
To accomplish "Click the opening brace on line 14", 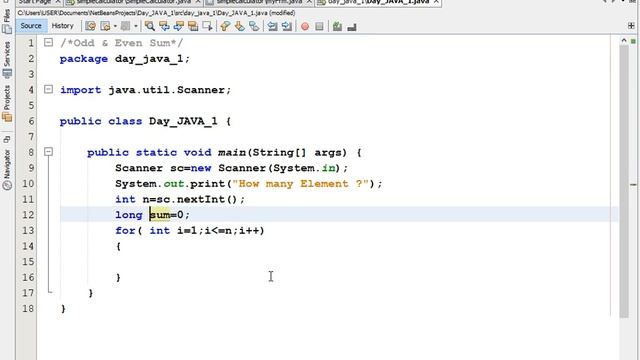I will pyautogui.click(x=118, y=246).
